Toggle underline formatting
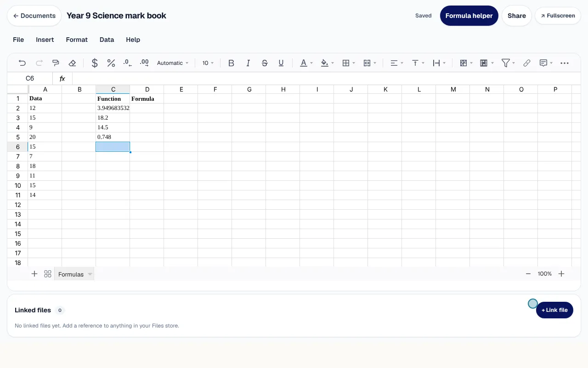 click(281, 63)
